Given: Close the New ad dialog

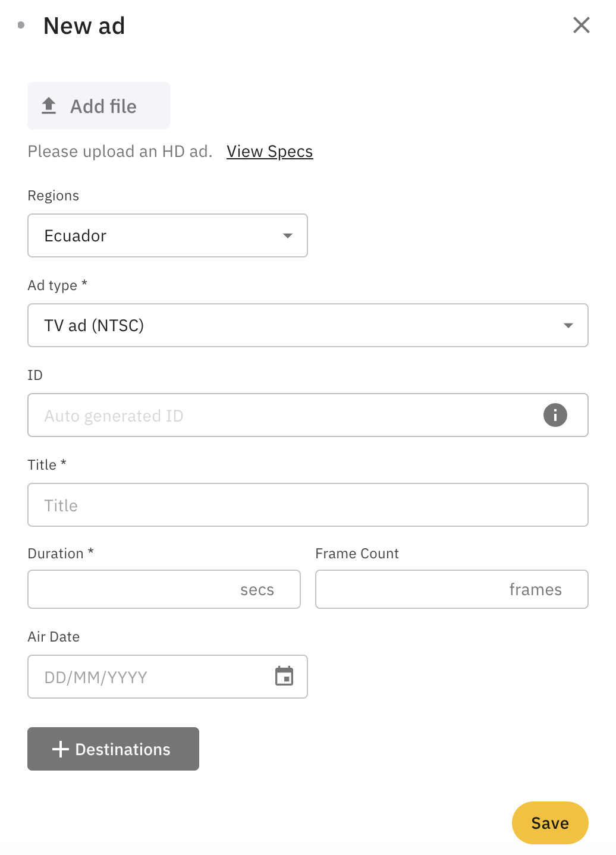Looking at the screenshot, I should (x=581, y=25).
